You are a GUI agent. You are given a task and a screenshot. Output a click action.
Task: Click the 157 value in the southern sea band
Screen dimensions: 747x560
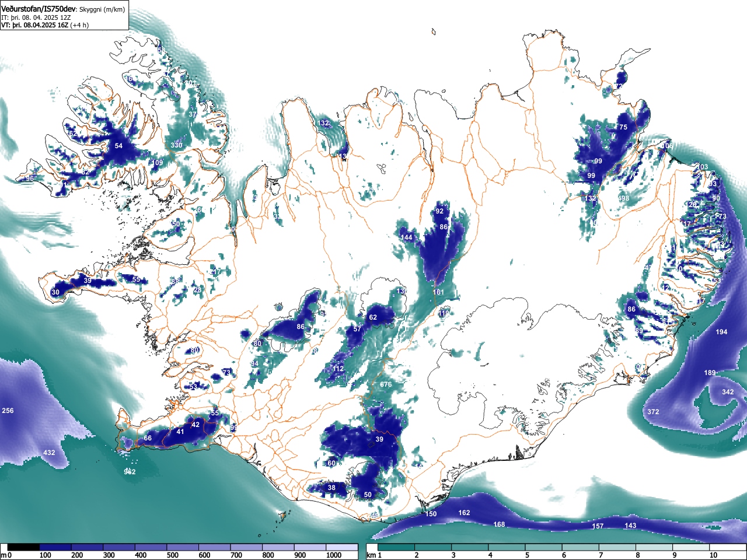click(598, 526)
